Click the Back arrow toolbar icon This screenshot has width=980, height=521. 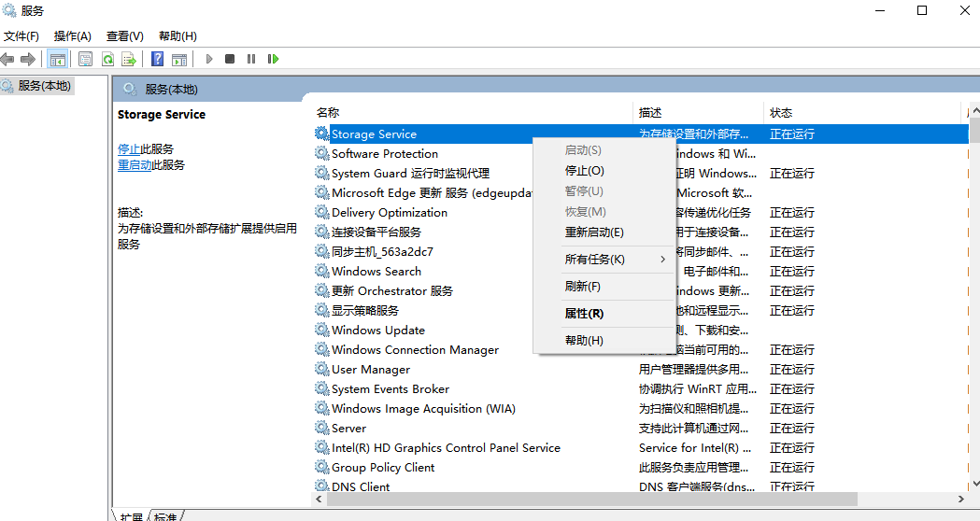(x=7, y=60)
